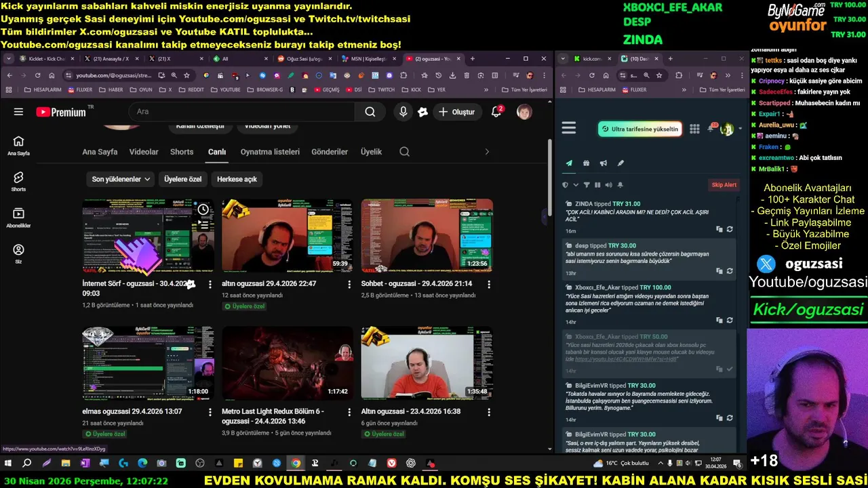Mute alert sound with speaker icon
The width and height of the screenshot is (868, 488).
click(608, 185)
